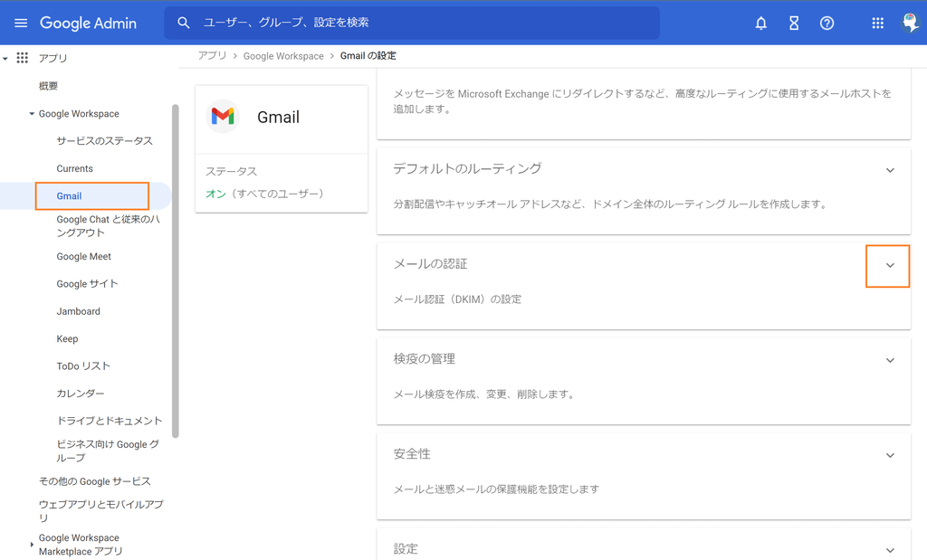Expand デフォルトのルーティング chevron
Screen dimensions: 927x560
point(890,170)
